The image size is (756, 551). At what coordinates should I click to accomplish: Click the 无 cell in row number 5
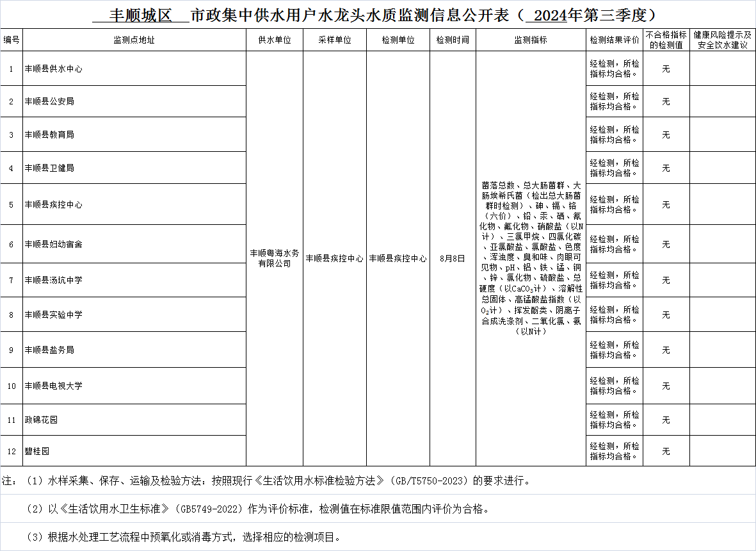(666, 205)
